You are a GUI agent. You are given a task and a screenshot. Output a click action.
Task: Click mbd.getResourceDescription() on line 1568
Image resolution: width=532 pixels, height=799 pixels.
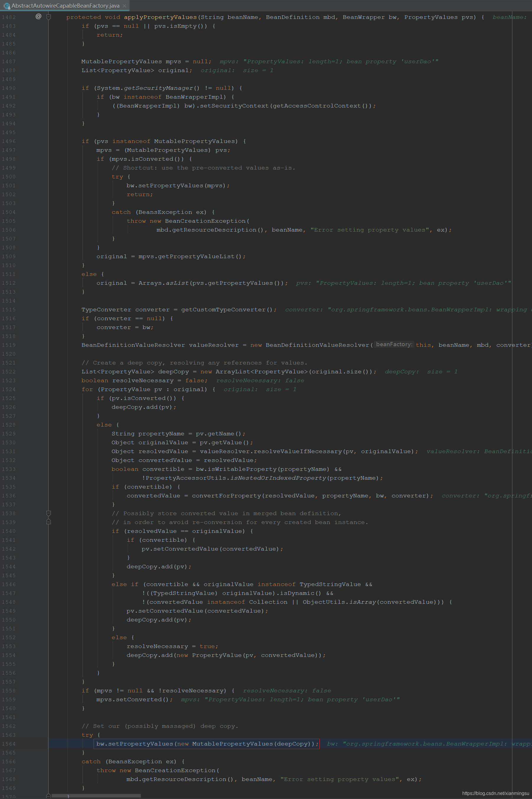(x=180, y=779)
